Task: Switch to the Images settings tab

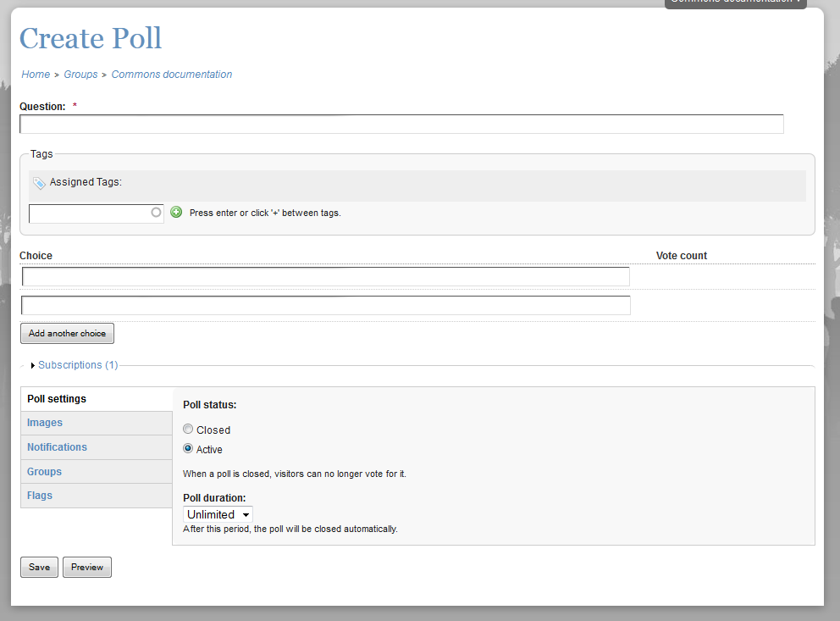Action: 45,422
